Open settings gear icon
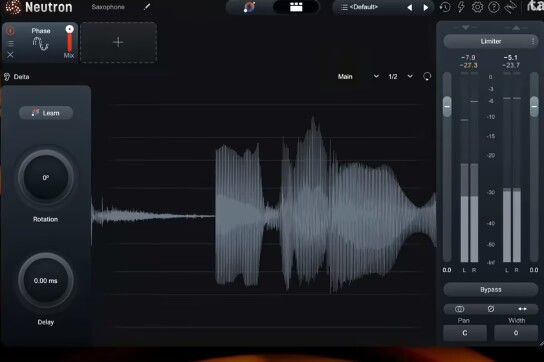The image size is (544, 362). pos(477,7)
